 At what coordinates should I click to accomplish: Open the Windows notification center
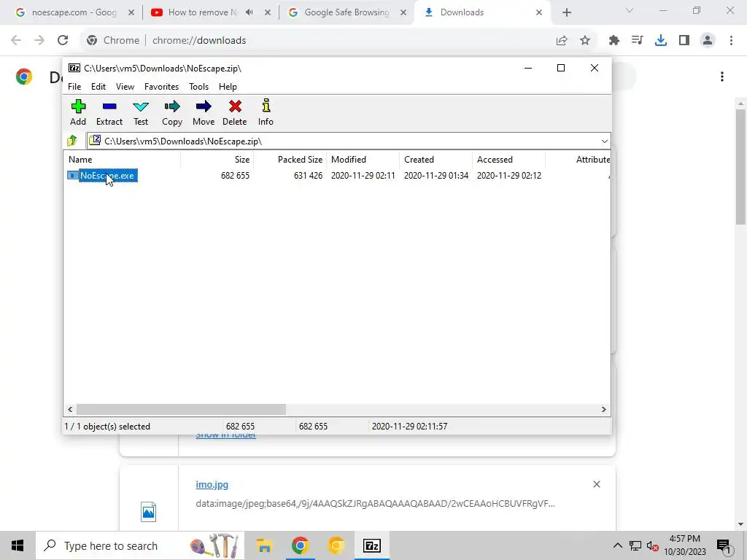click(724, 545)
